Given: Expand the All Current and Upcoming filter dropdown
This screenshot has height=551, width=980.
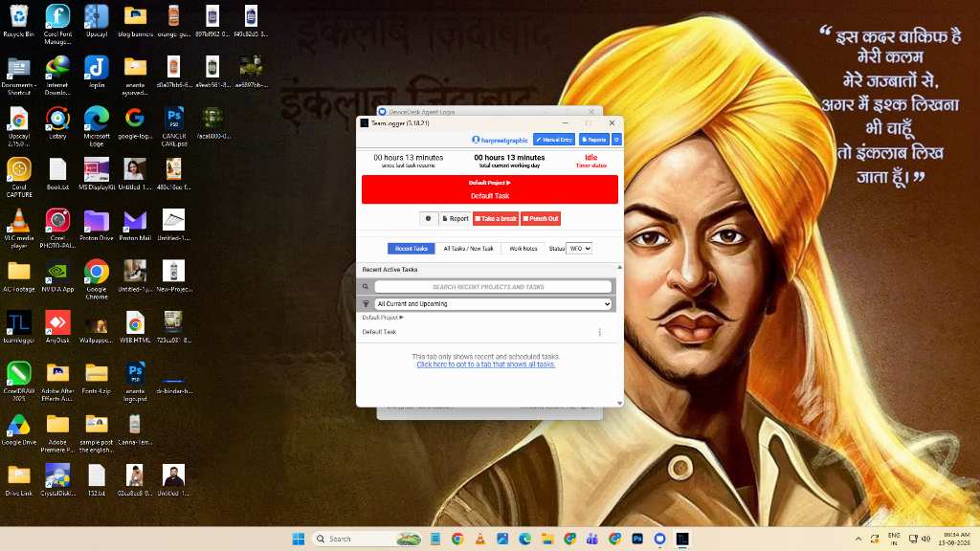Looking at the screenshot, I should point(493,304).
